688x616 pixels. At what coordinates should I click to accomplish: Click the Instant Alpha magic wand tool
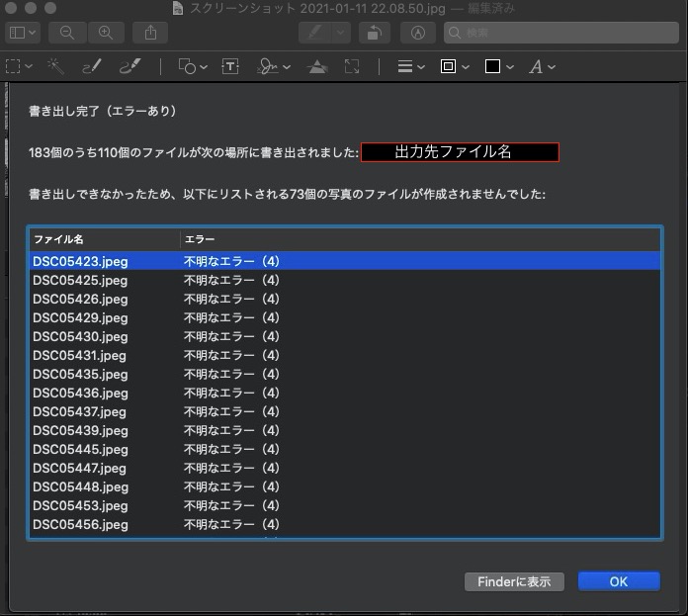pyautogui.click(x=56, y=66)
